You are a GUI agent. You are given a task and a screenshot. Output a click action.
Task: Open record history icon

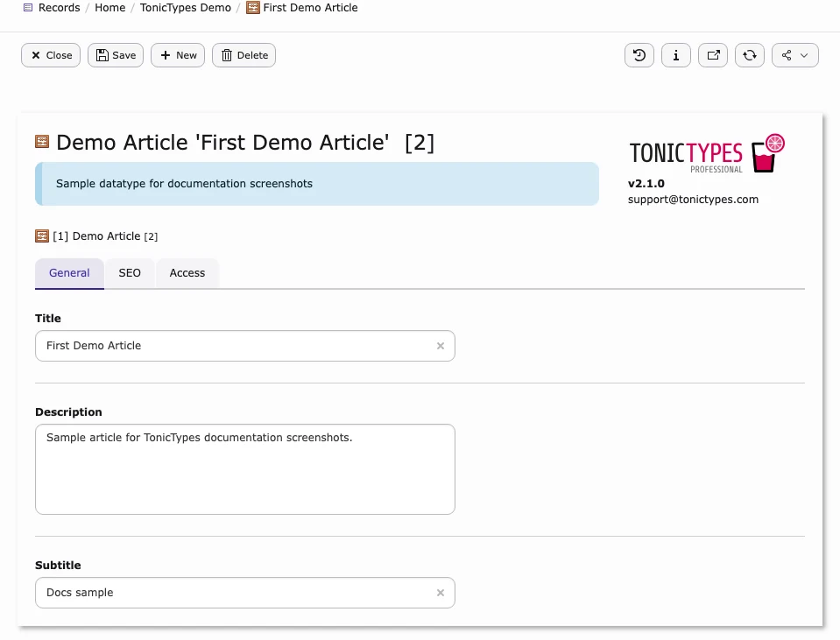(x=639, y=55)
